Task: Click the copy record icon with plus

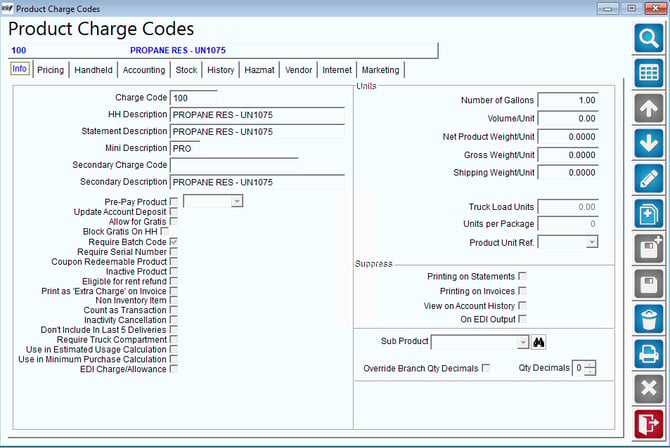Action: [x=649, y=213]
